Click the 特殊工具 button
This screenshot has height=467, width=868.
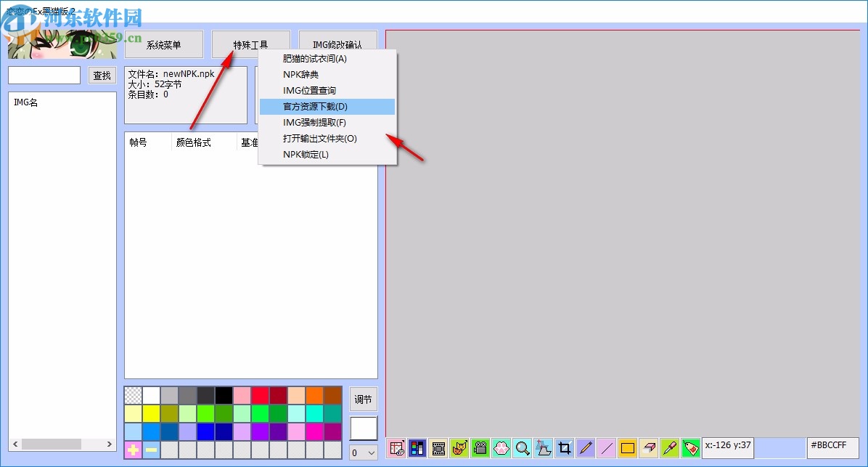(x=251, y=44)
